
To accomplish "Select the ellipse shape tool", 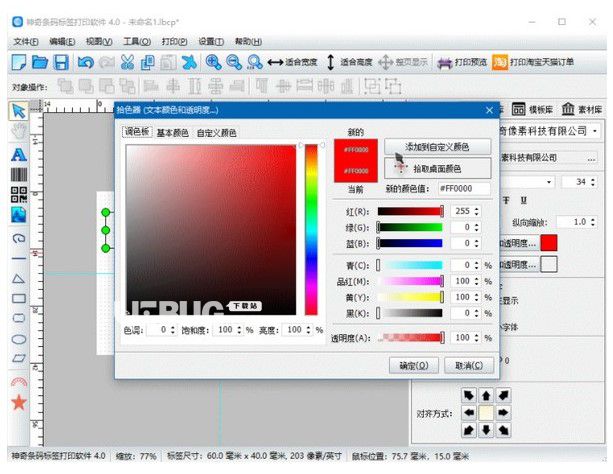I will point(19,339).
